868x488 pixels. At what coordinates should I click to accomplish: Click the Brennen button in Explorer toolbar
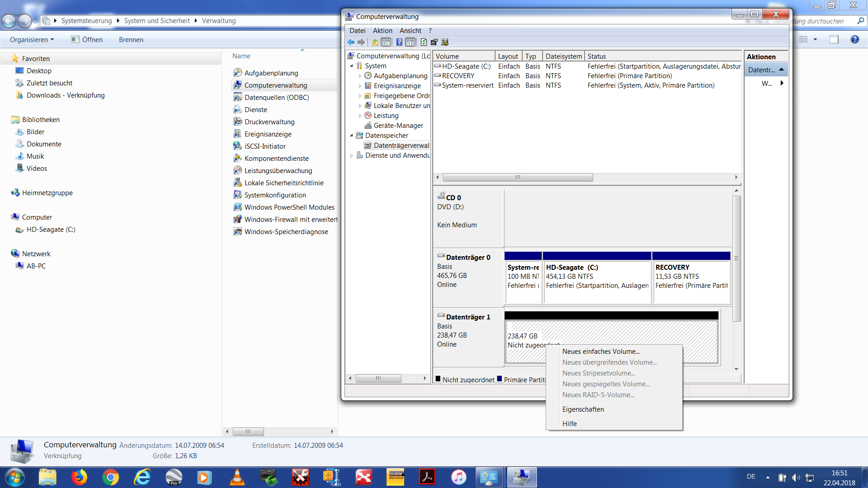click(131, 40)
